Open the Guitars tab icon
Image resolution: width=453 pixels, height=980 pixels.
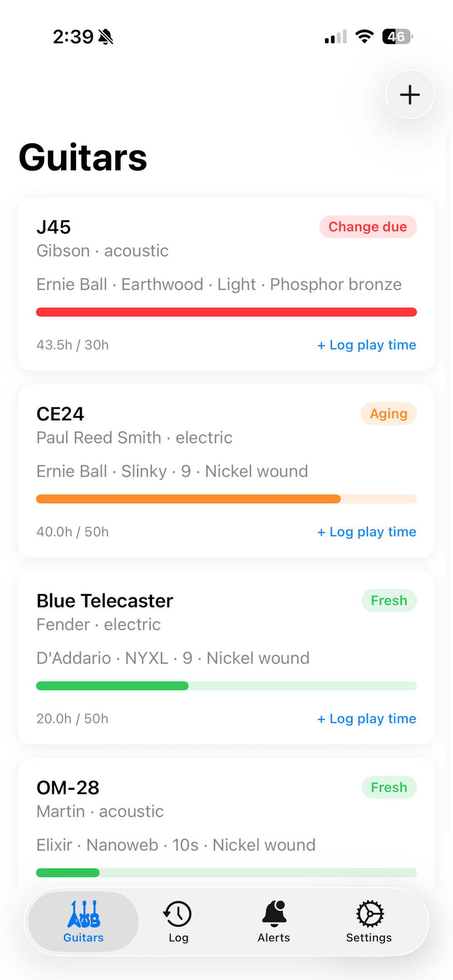click(x=84, y=914)
